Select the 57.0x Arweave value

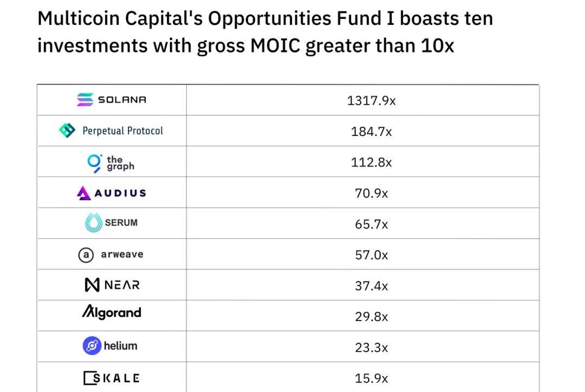[x=371, y=255]
